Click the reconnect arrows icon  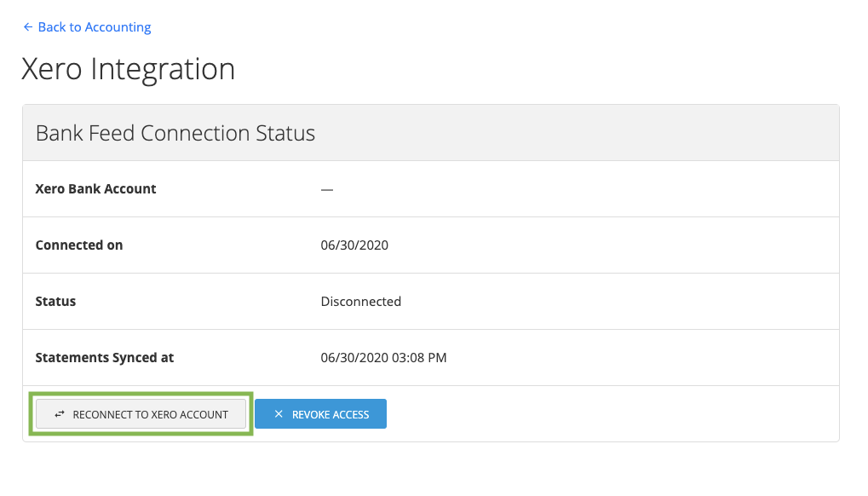pos(60,414)
